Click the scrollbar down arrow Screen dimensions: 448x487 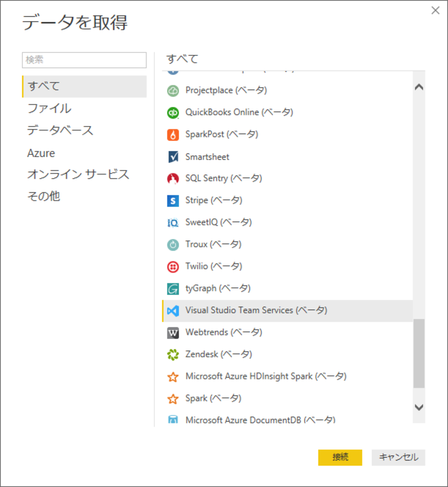(x=419, y=407)
